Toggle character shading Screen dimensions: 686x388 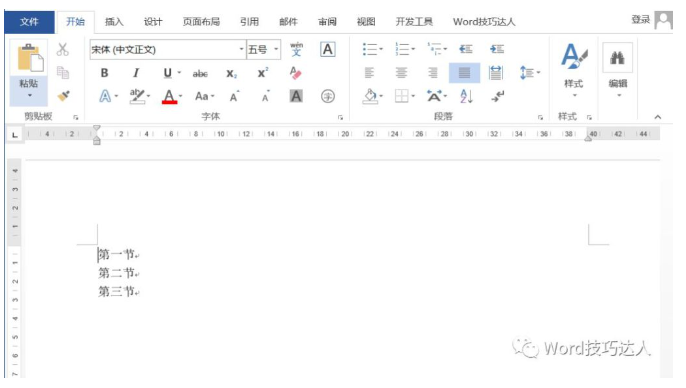(x=296, y=96)
